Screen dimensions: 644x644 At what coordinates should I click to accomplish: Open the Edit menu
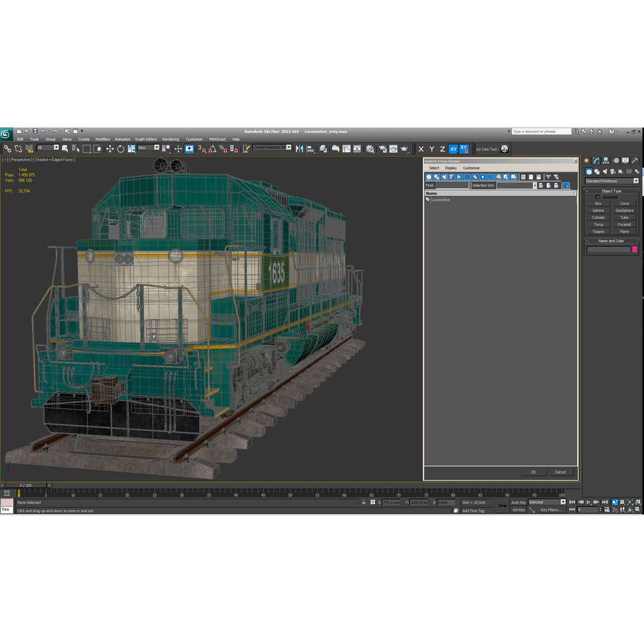20,139
